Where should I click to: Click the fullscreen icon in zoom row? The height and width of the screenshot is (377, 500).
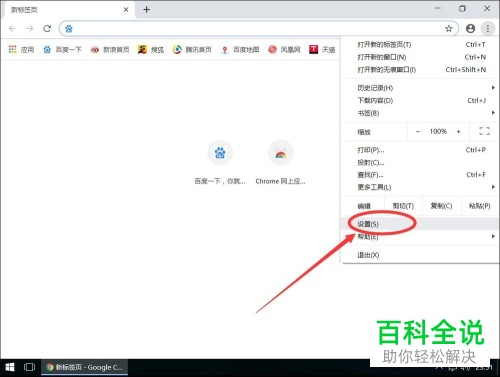tap(484, 131)
